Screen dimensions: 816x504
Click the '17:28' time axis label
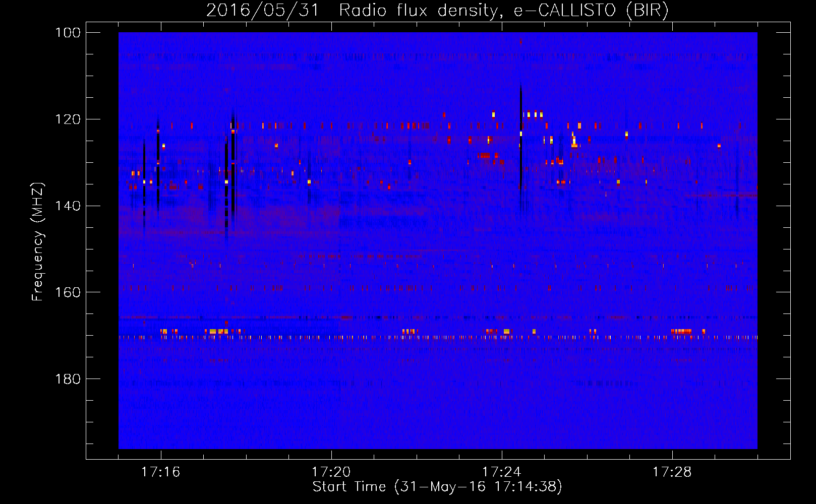pos(672,472)
